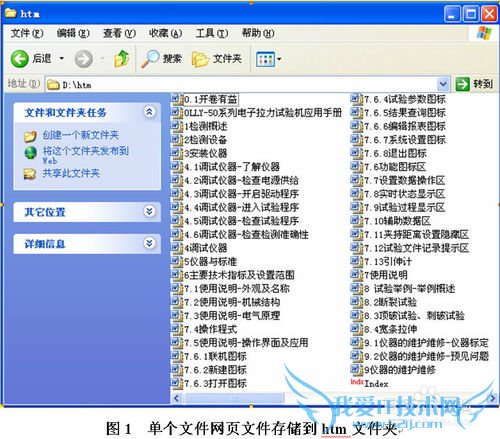Viewport: 500px width, 439px height.
Task: Open the views dropdown arrow beside grid icon
Action: tap(279, 59)
